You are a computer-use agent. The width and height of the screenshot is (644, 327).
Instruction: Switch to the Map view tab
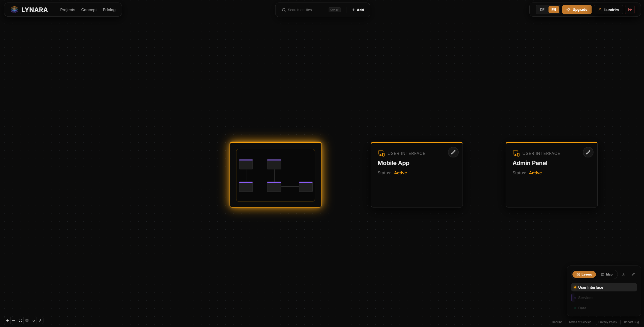click(607, 274)
